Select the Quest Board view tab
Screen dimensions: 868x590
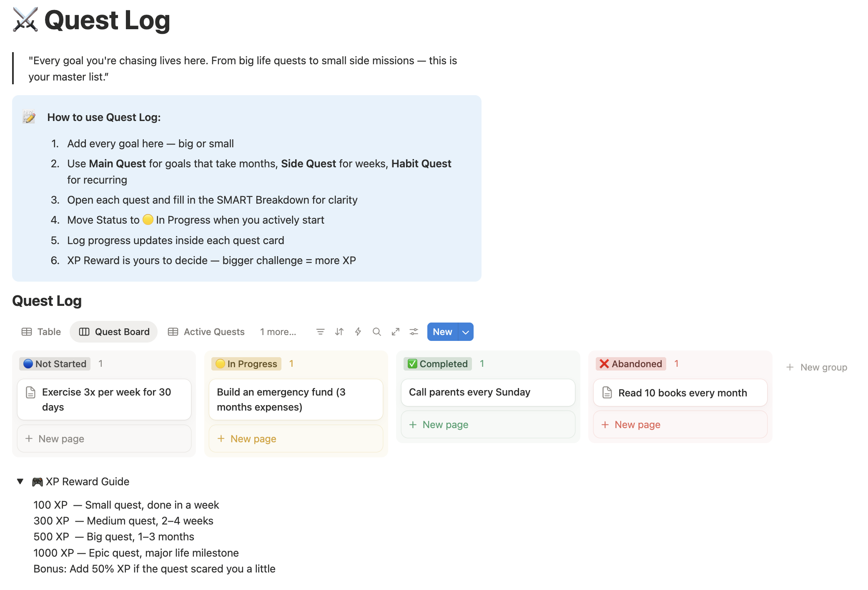tap(114, 332)
